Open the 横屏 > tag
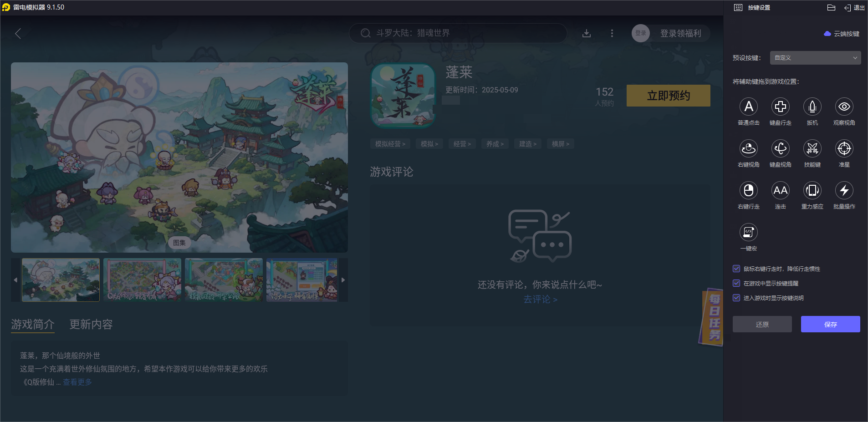The height and width of the screenshot is (422, 868). [561, 144]
